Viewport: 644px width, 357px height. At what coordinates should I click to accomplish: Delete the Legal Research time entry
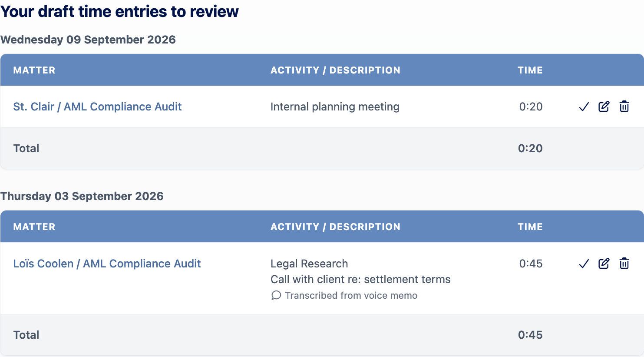624,264
